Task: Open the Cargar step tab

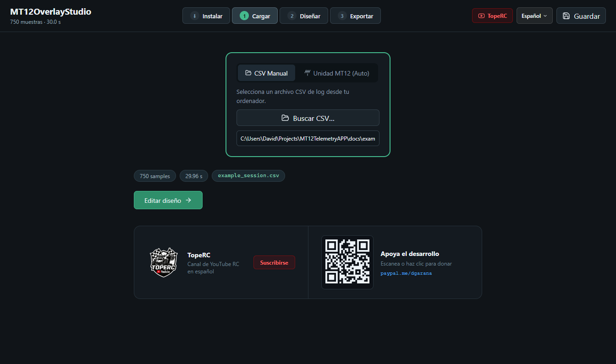Action: pos(255,16)
